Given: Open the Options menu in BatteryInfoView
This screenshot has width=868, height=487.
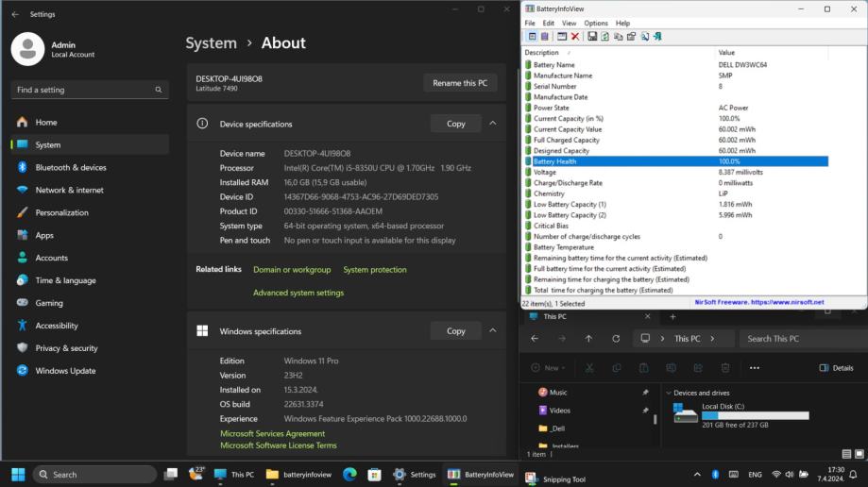Looking at the screenshot, I should tap(596, 23).
